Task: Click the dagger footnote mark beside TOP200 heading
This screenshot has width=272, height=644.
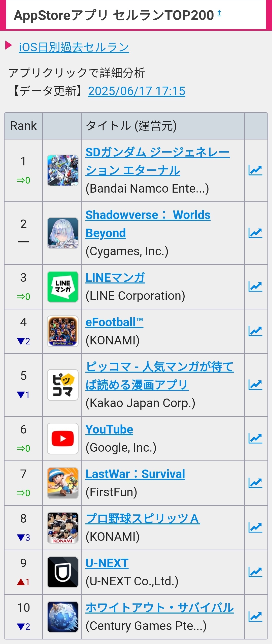Action: tap(219, 13)
